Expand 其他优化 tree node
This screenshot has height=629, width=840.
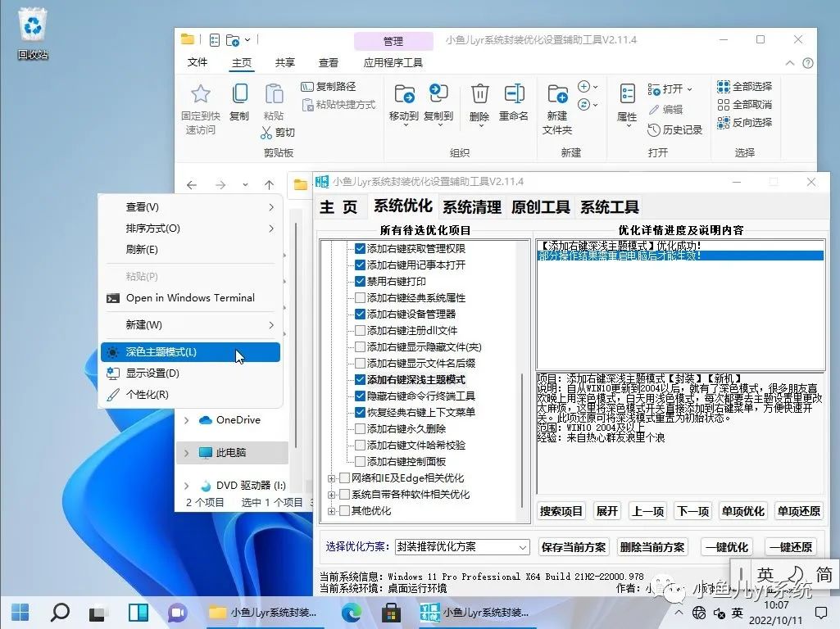point(331,511)
